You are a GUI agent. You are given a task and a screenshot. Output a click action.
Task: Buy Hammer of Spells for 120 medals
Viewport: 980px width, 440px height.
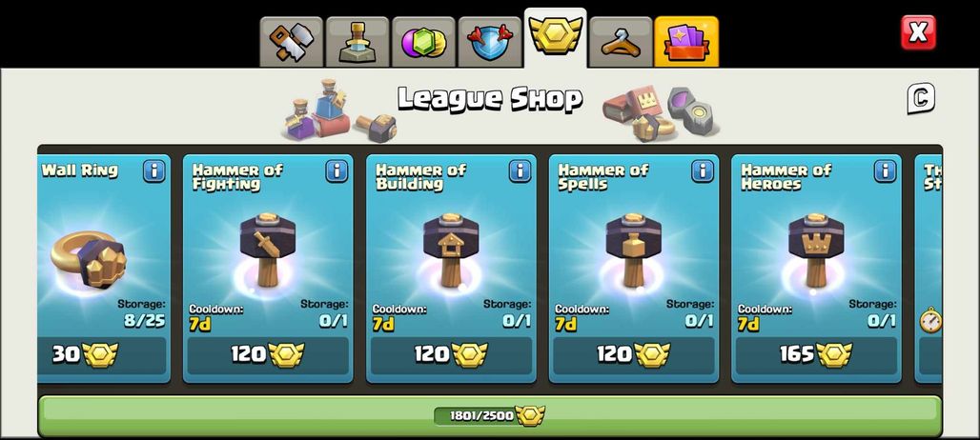click(634, 355)
